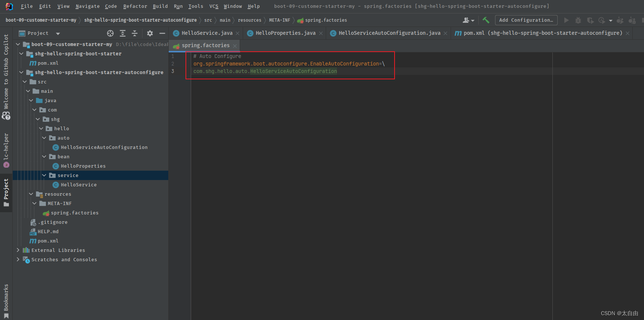Image resolution: width=644 pixels, height=320 pixels.
Task: Select HelloServiceAutoConfiguration class in tree
Action: [x=104, y=147]
